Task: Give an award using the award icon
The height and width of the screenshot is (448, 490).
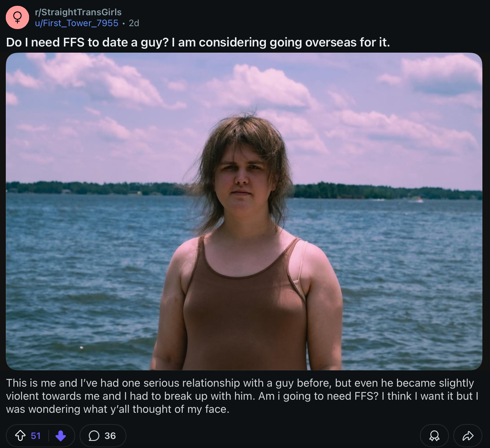Action: pyautogui.click(x=434, y=436)
